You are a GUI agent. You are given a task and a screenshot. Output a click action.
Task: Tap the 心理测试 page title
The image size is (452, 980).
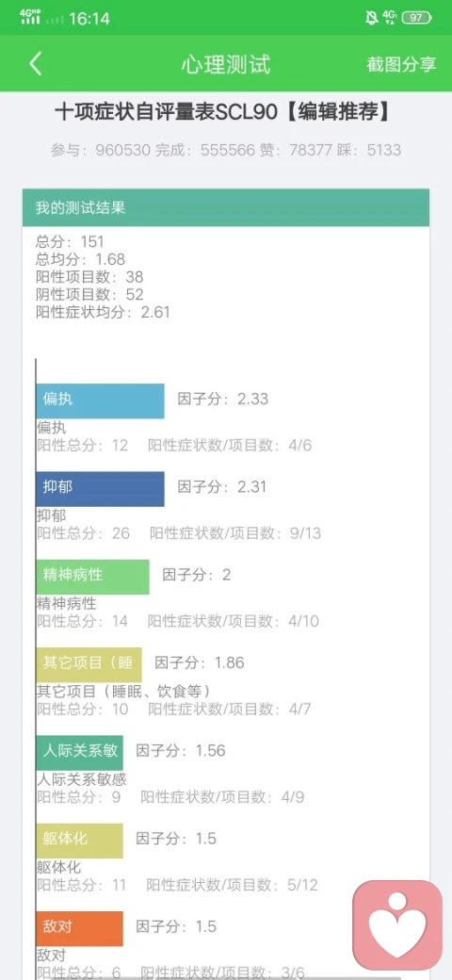[x=226, y=64]
